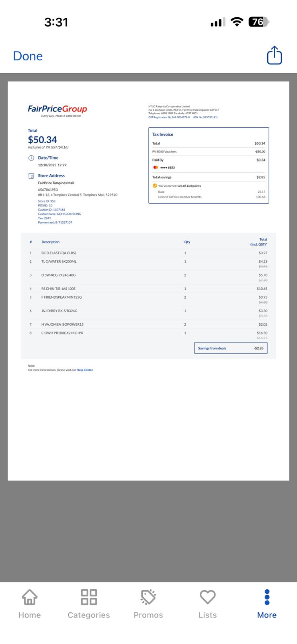Select the C OWH PR100GX2+KC+PR item row
297x644 pixels.
(148, 335)
